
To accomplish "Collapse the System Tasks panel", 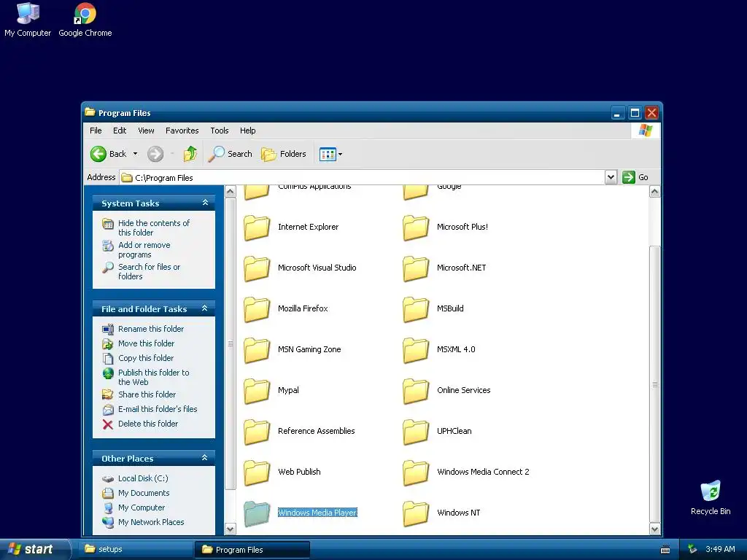I will (205, 203).
